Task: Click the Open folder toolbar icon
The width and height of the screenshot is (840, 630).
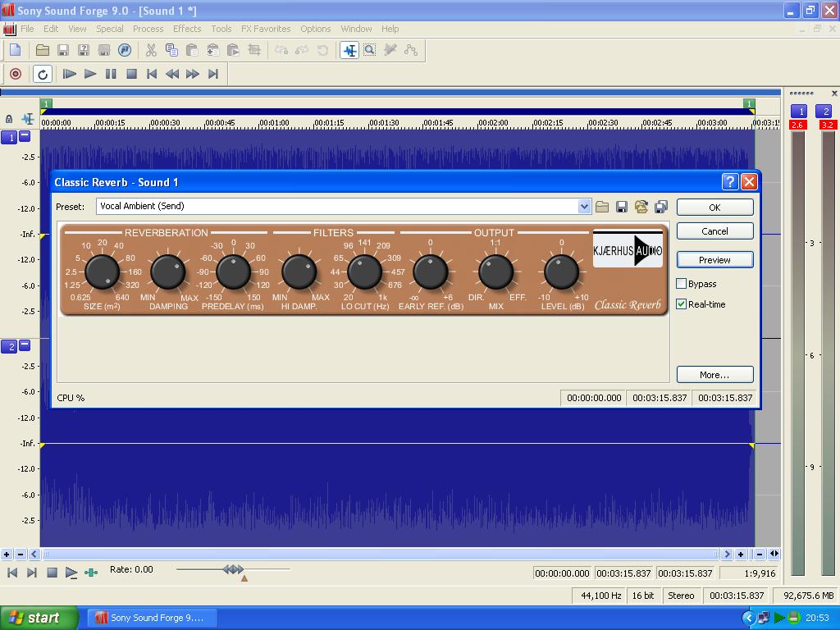Action: pos(43,50)
